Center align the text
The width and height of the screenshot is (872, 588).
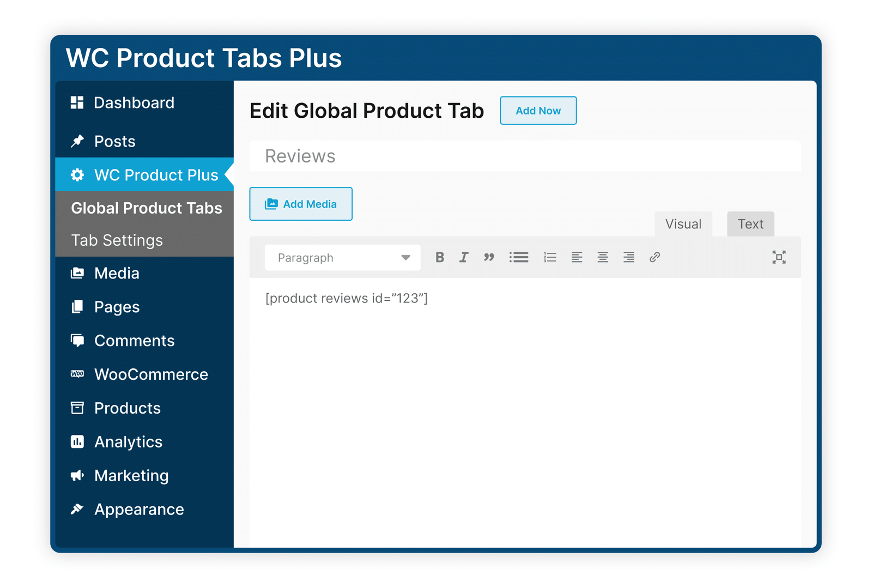(603, 257)
